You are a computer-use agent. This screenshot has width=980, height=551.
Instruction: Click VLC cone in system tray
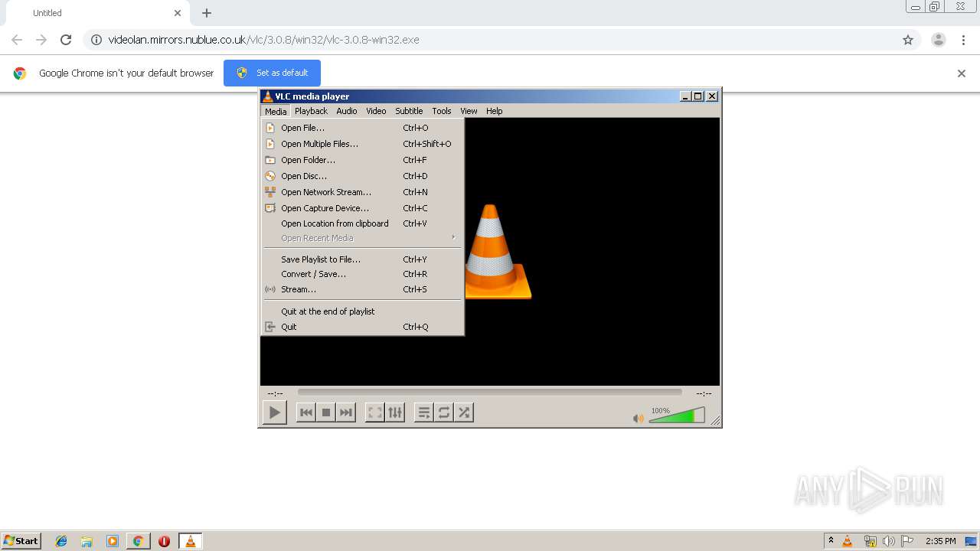pos(848,541)
